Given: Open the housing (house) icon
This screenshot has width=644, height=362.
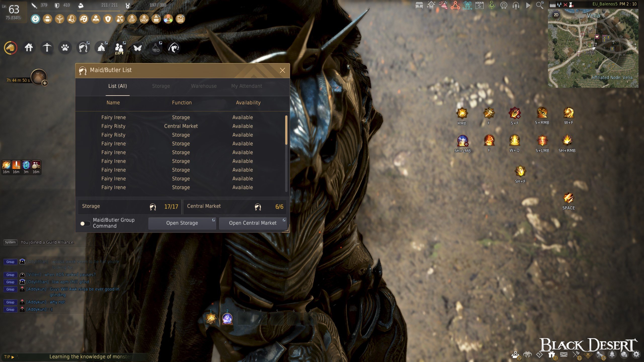Looking at the screenshot, I should click(x=29, y=48).
